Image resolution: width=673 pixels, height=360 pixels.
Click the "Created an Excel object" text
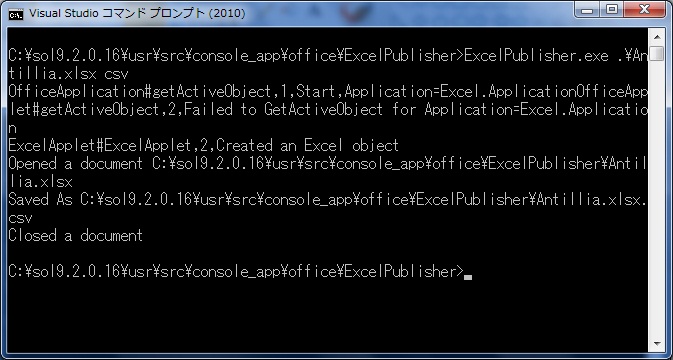pyautogui.click(x=307, y=145)
